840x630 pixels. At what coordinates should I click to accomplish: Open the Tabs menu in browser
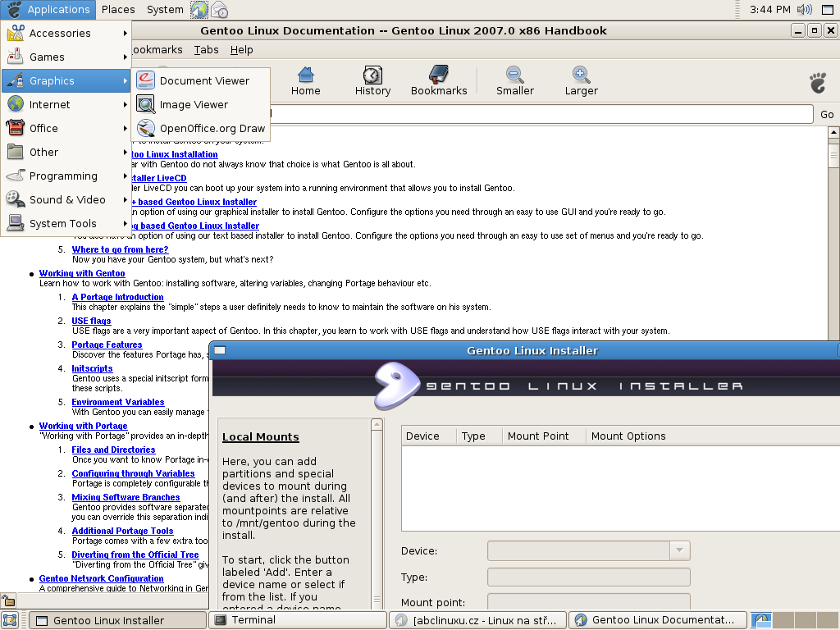click(206, 50)
